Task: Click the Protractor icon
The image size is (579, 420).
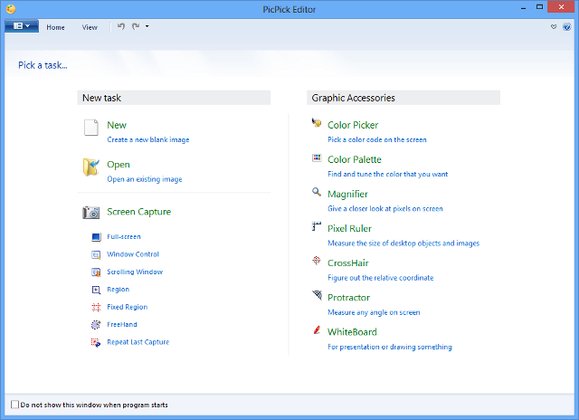Action: point(317,295)
